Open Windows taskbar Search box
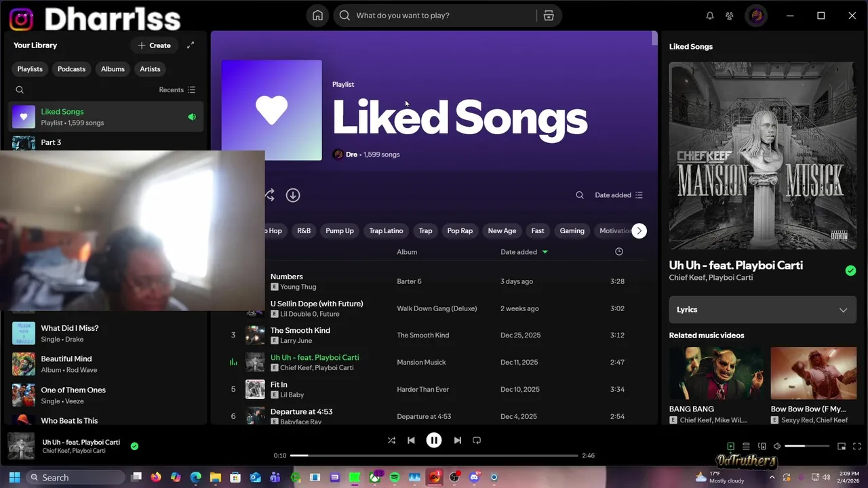This screenshot has height=488, width=868. 75,477
